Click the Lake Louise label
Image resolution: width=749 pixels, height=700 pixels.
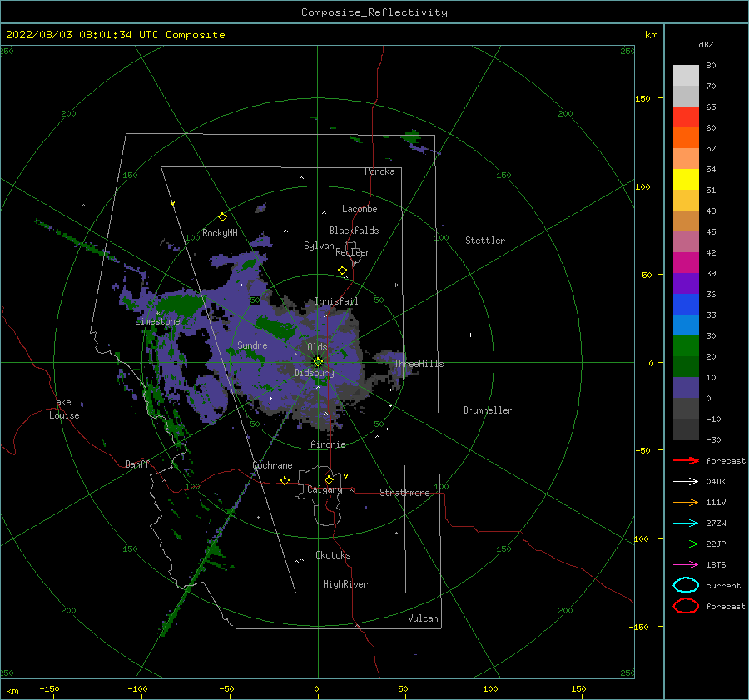point(64,409)
